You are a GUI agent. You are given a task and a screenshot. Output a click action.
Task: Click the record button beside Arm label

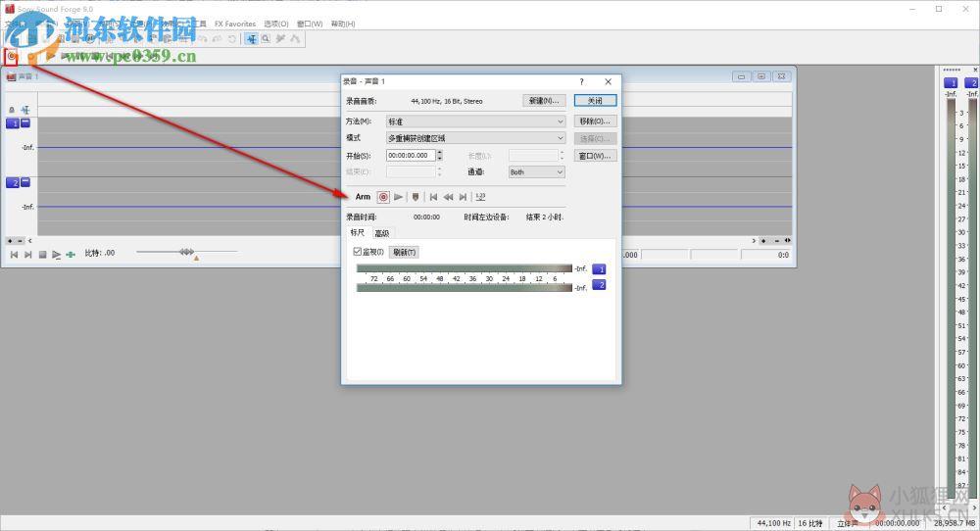(x=383, y=197)
